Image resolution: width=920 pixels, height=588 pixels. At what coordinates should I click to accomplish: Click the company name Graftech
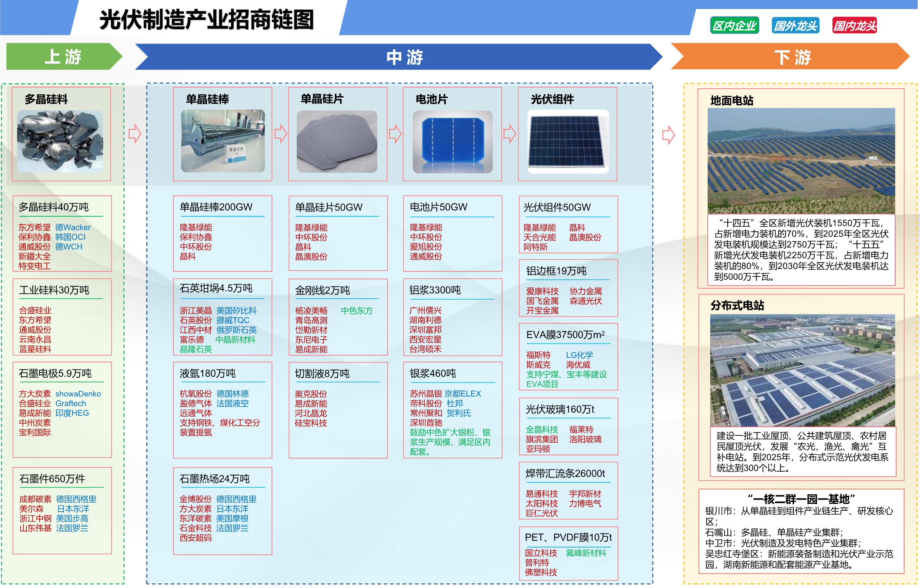tap(71, 403)
